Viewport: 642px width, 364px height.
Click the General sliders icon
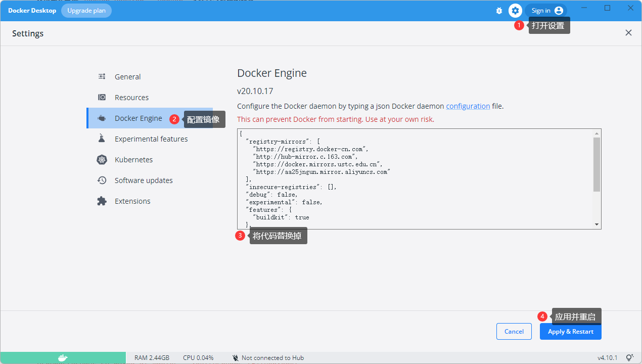pyautogui.click(x=102, y=77)
